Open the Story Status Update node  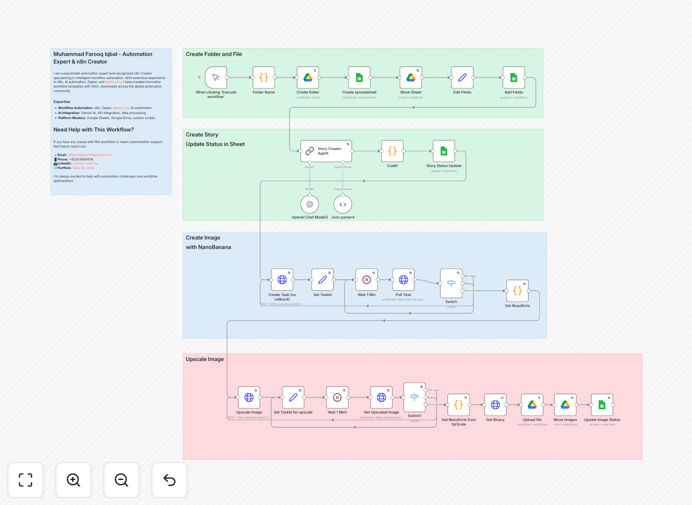(x=444, y=151)
